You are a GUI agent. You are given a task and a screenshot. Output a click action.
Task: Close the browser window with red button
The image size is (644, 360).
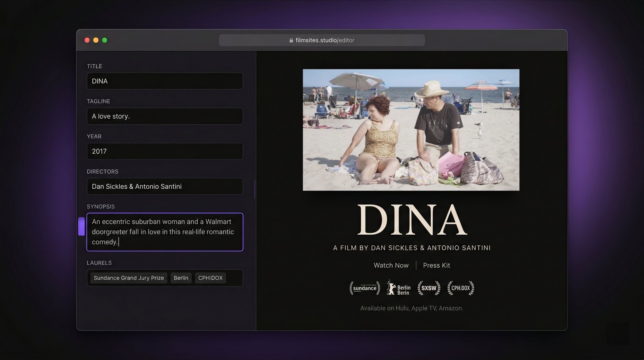tap(87, 40)
